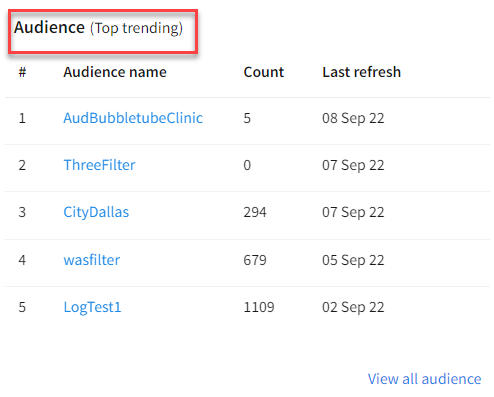Click row number 4 in the table

22,260
